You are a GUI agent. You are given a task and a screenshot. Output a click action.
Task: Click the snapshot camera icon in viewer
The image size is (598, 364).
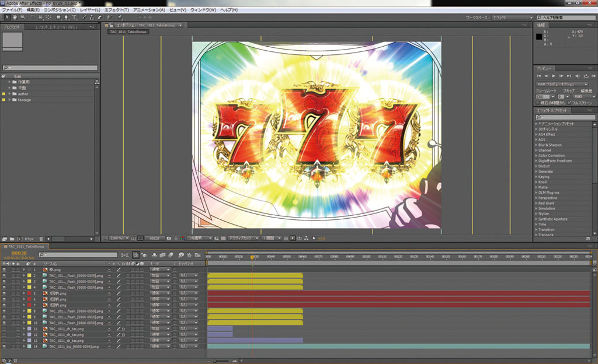(x=169, y=239)
